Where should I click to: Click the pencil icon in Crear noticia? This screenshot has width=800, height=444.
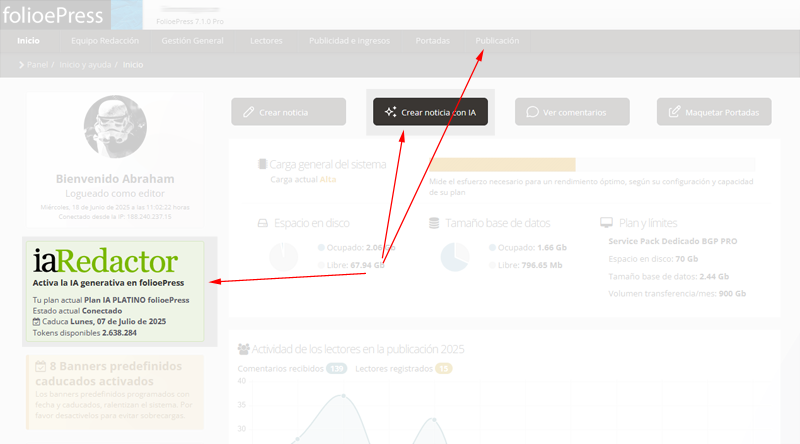[248, 112]
